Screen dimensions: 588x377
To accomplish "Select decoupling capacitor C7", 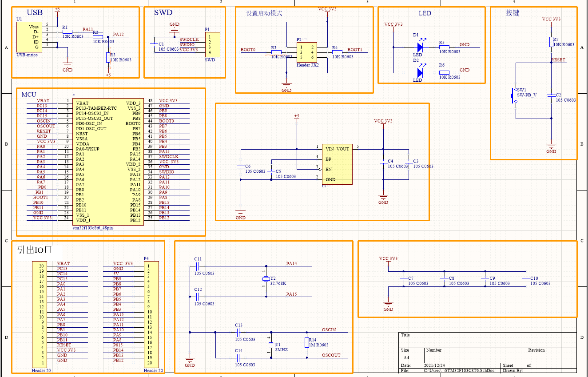I will (x=403, y=278).
